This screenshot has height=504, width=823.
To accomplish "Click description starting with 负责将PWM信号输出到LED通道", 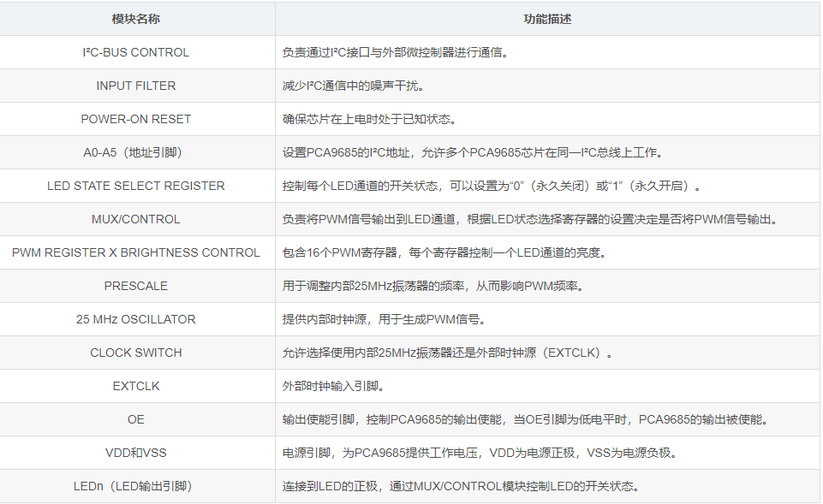I will 531,219.
